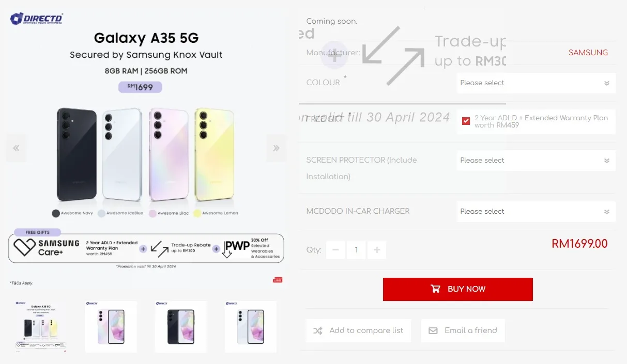
Task: Select the Awesome IceBlue phone thumbnail
Action: click(x=251, y=327)
